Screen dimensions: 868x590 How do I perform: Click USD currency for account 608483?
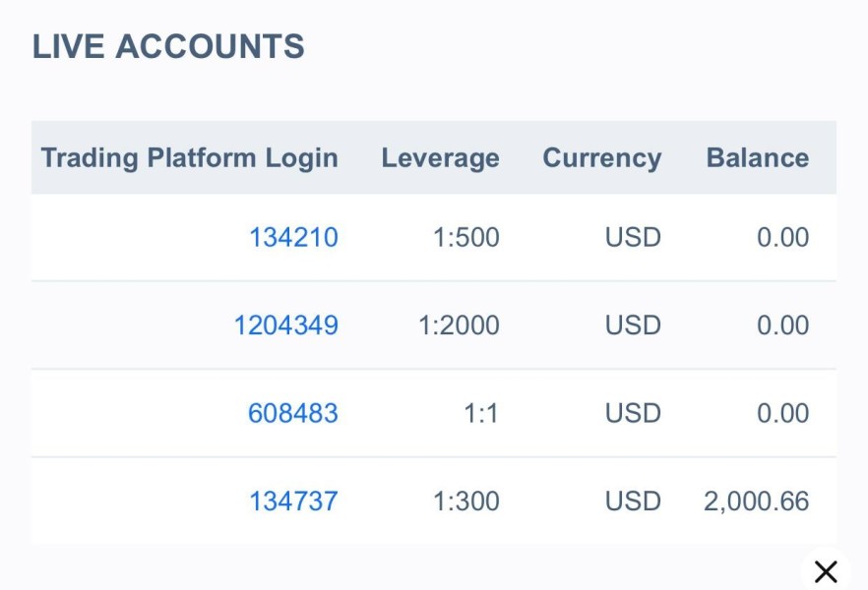(633, 413)
